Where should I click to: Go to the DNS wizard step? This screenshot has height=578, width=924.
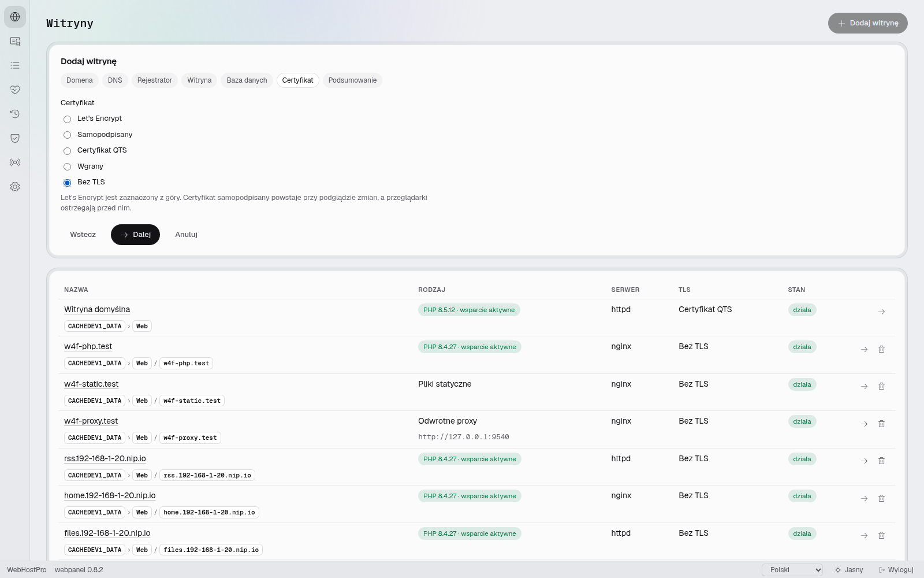pyautogui.click(x=115, y=80)
